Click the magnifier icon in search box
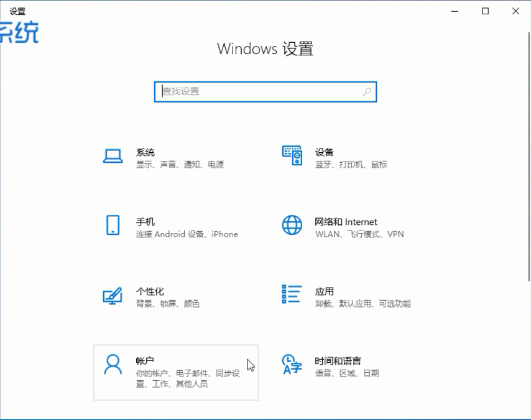531x420 pixels. tap(367, 91)
